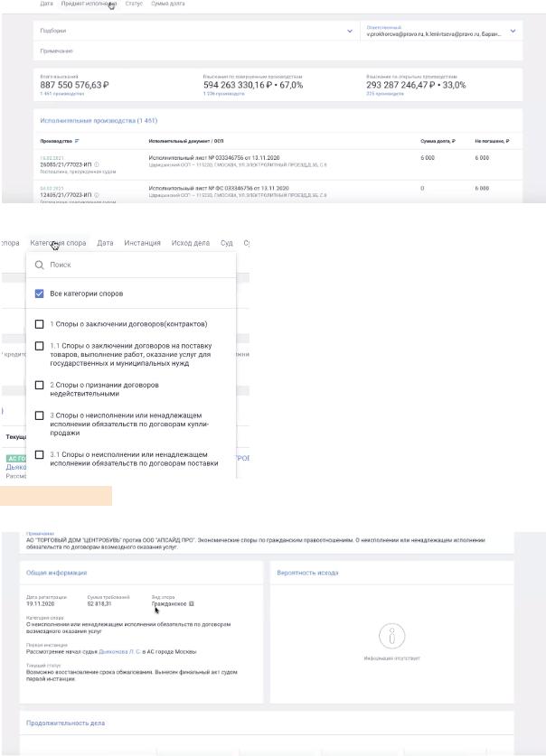The image size is (546, 756).
Task: Click the icon next to Гражданское
Action: [191, 603]
